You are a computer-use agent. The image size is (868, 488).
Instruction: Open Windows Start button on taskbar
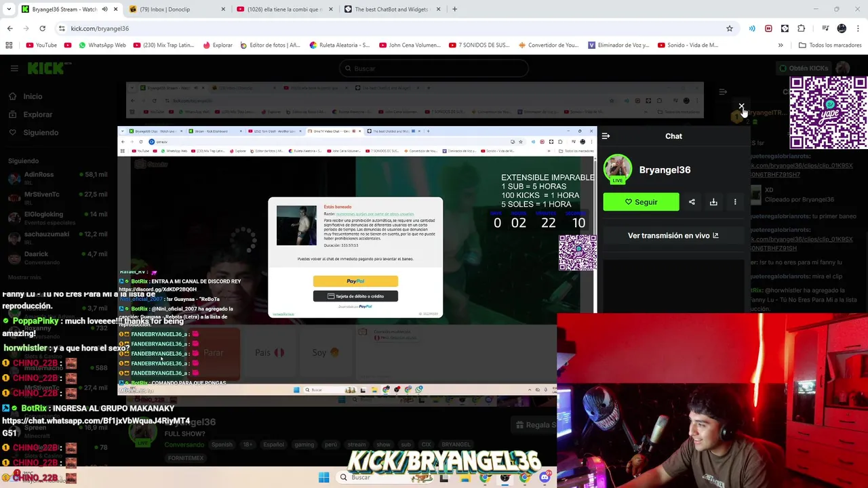[323, 477]
